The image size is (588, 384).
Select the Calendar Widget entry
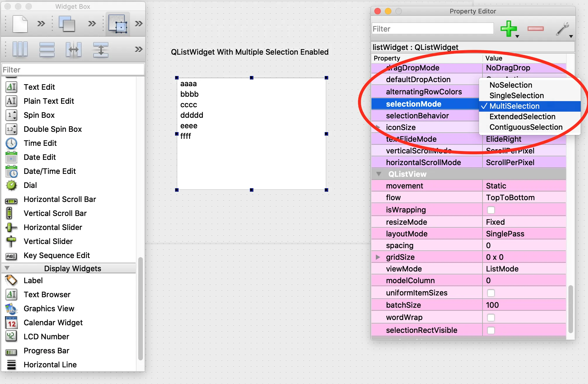(x=53, y=323)
